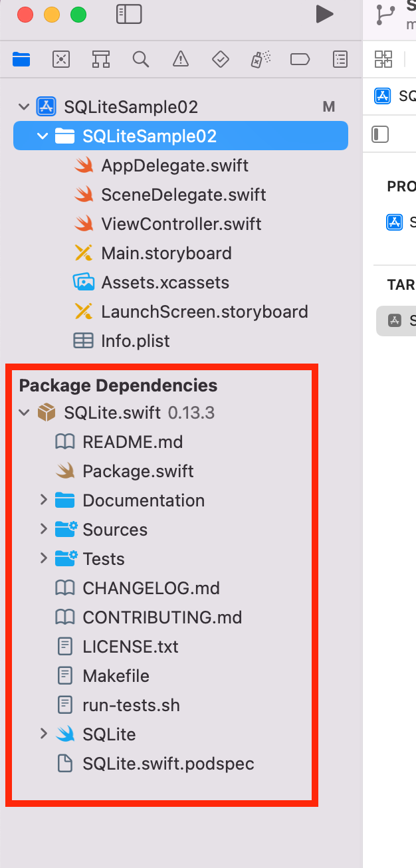416x868 pixels.
Task: Open the Report navigator
Action: 340,59
